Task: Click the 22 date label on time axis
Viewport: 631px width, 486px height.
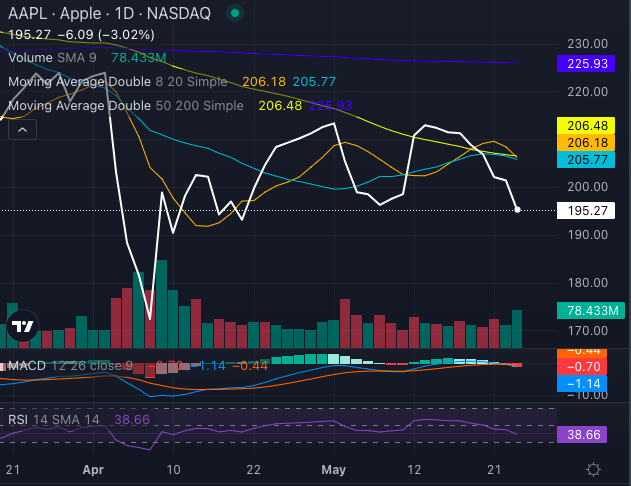Action: click(x=254, y=470)
